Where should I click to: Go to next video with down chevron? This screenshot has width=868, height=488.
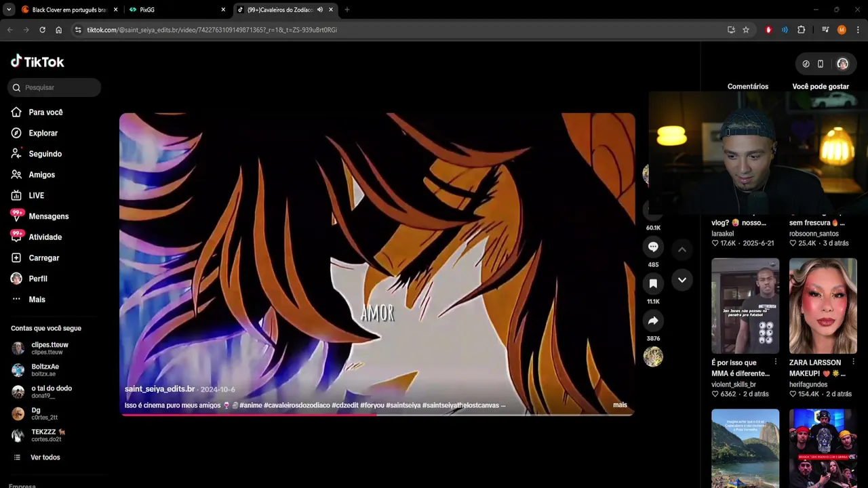pyautogui.click(x=682, y=280)
